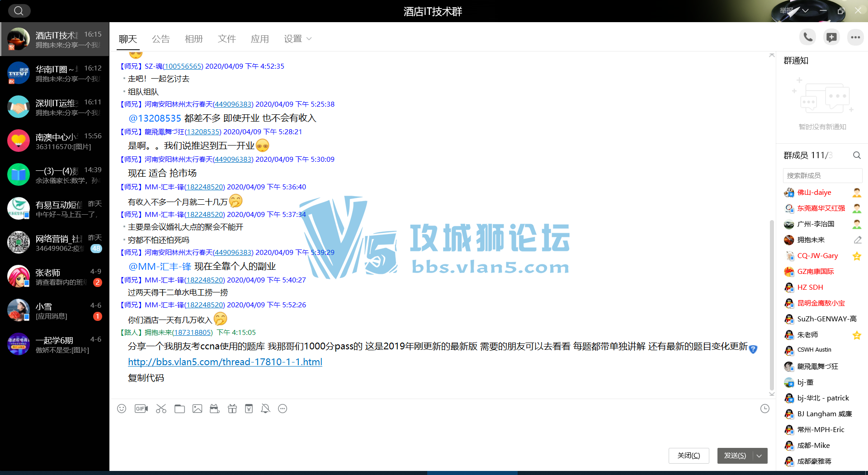Screen dimensions: 868x475
Task: Click the user ID link 100556565
Action: (x=183, y=66)
